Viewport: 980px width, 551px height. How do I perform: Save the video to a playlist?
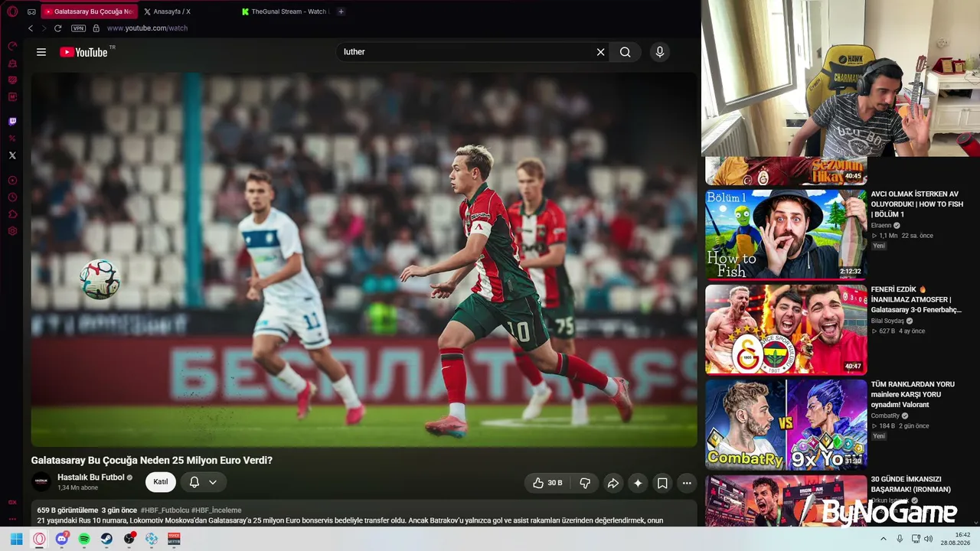(x=662, y=483)
